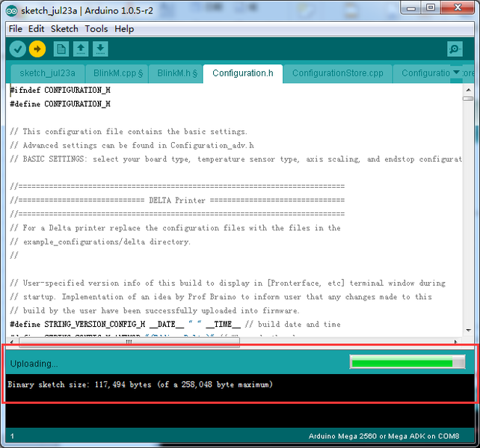
Task: Click the '#define CONFIGURATION_H' line
Action: 60,104
